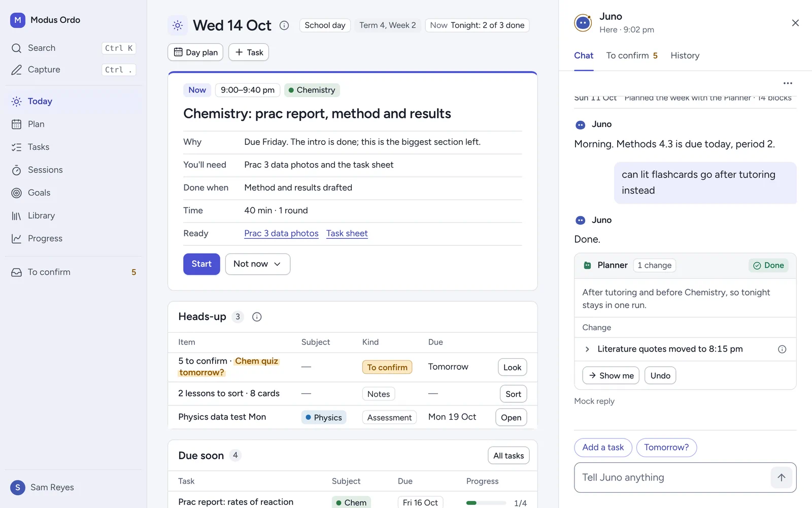Open the Task sheet link
The height and width of the screenshot is (508, 812).
[x=347, y=234]
